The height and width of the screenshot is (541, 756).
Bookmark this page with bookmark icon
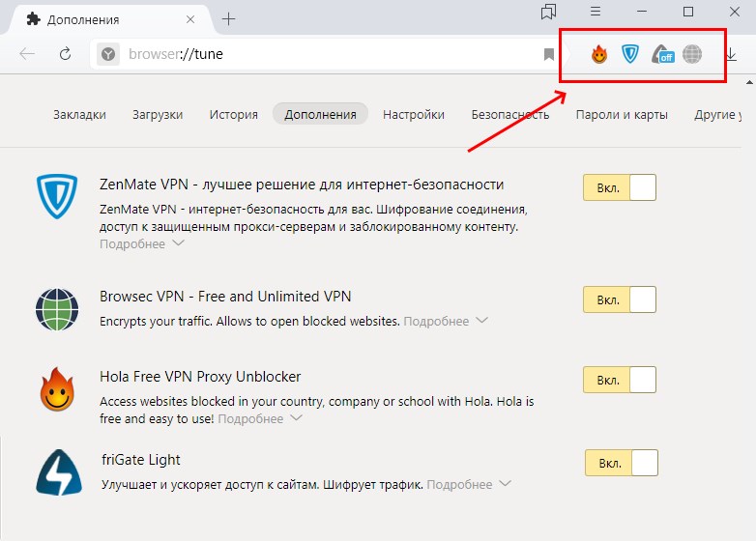[x=549, y=54]
